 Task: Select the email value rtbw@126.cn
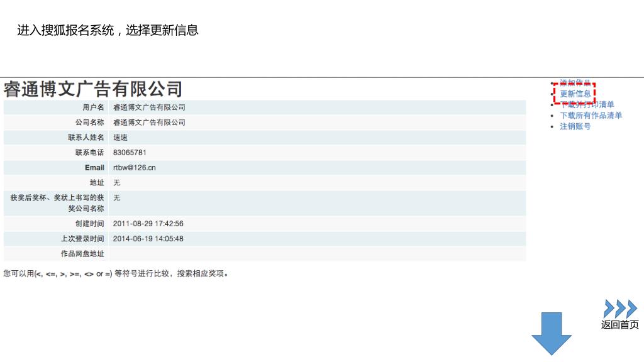[x=135, y=167]
